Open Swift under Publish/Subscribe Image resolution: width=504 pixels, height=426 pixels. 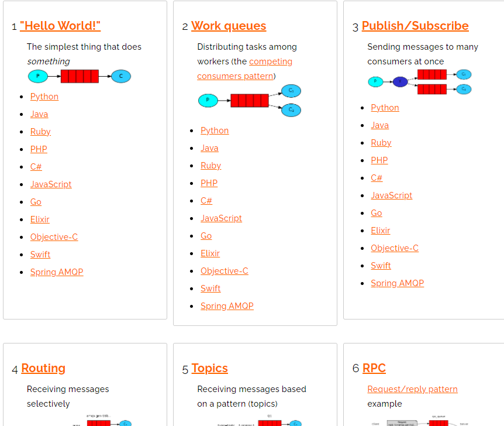tap(381, 266)
